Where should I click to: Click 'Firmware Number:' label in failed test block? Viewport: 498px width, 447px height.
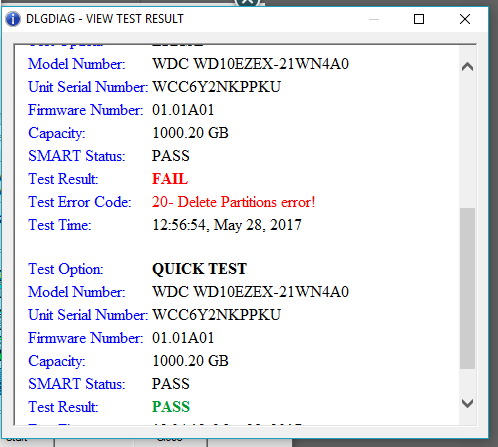click(86, 110)
